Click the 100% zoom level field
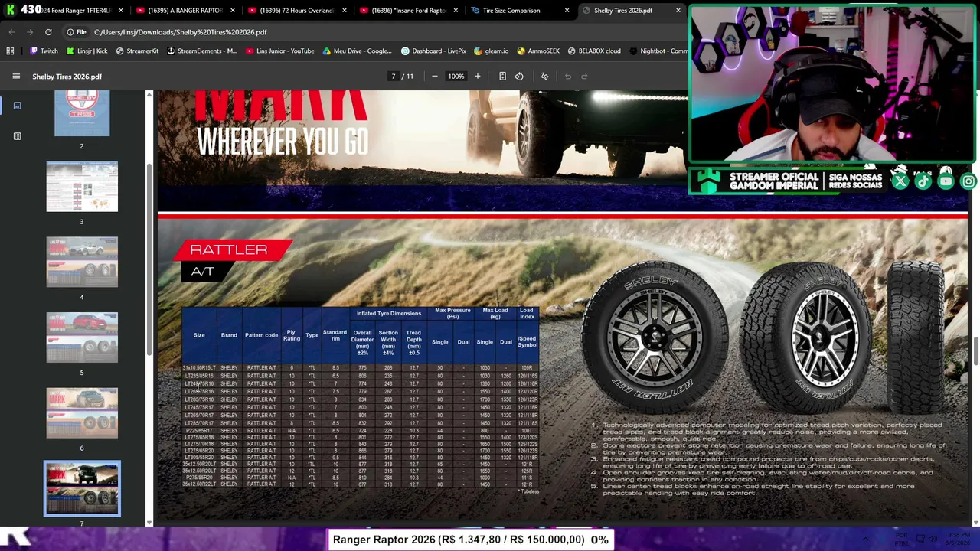 pyautogui.click(x=456, y=77)
